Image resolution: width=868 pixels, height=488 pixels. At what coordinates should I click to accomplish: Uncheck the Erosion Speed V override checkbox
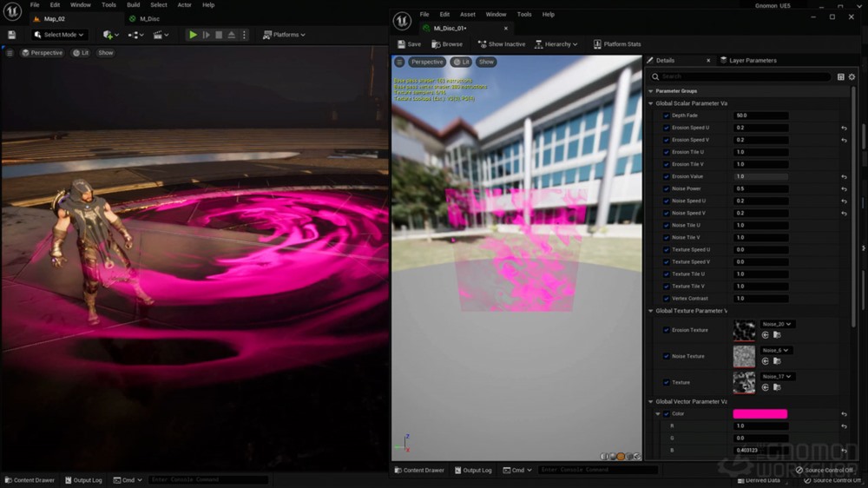point(666,140)
